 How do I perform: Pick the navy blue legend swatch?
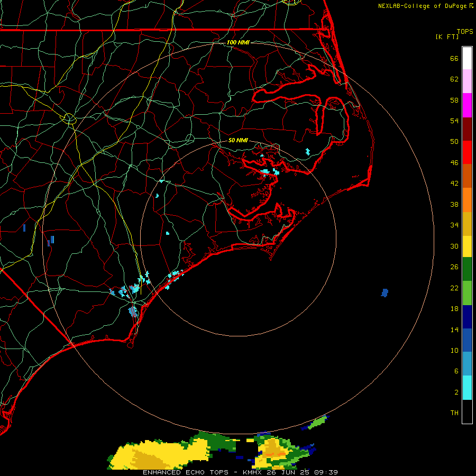tap(467, 317)
